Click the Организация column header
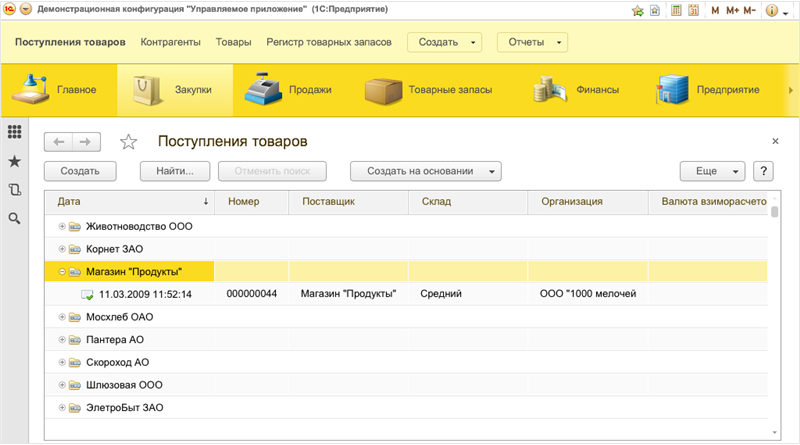Image resolution: width=800 pixels, height=445 pixels. 588,202
